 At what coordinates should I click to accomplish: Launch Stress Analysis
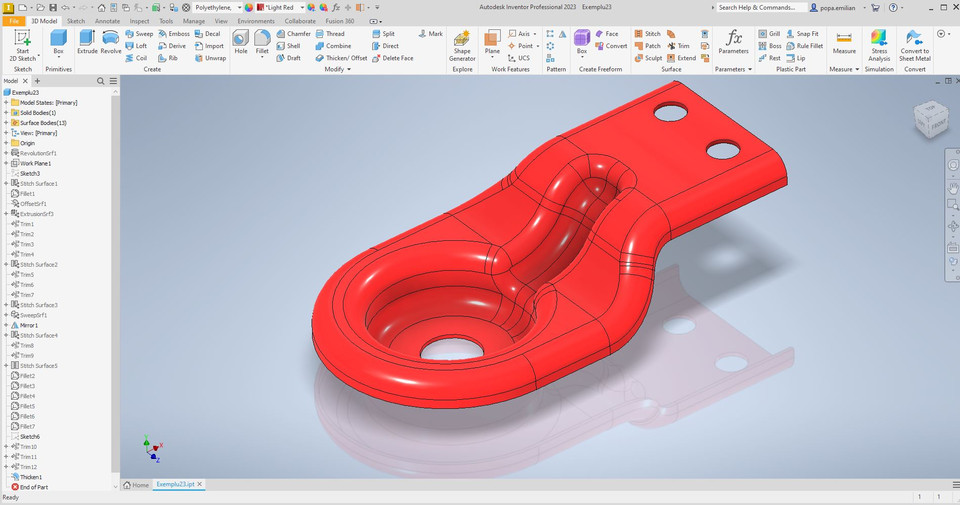[x=879, y=45]
